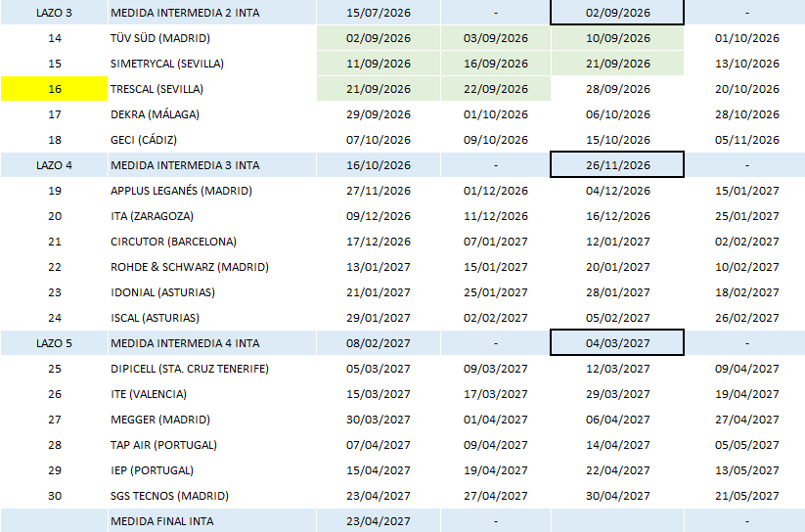Image resolution: width=805 pixels, height=532 pixels.
Task: Select the cell 20/10/2026
Action: tap(746, 89)
